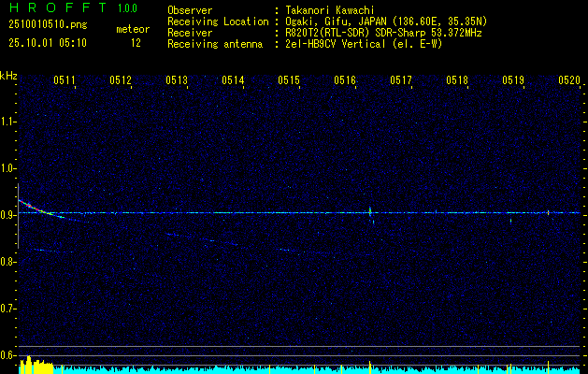Click the 0511 time axis label

coord(65,79)
